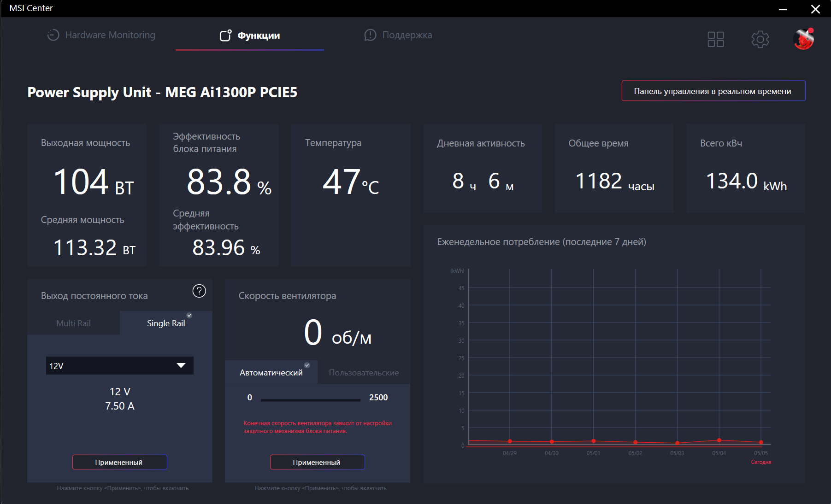
Task: Open MSI Center settings gear
Action: click(760, 39)
